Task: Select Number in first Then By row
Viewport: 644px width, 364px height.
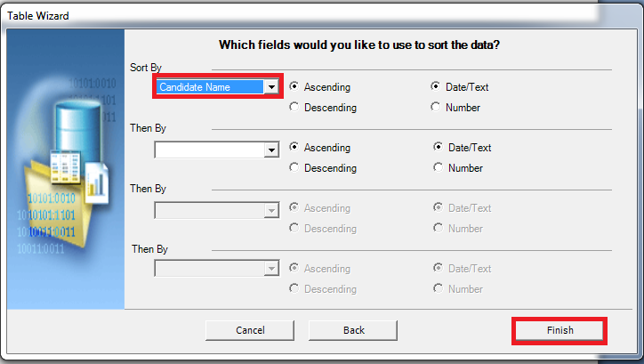Action: coord(439,168)
